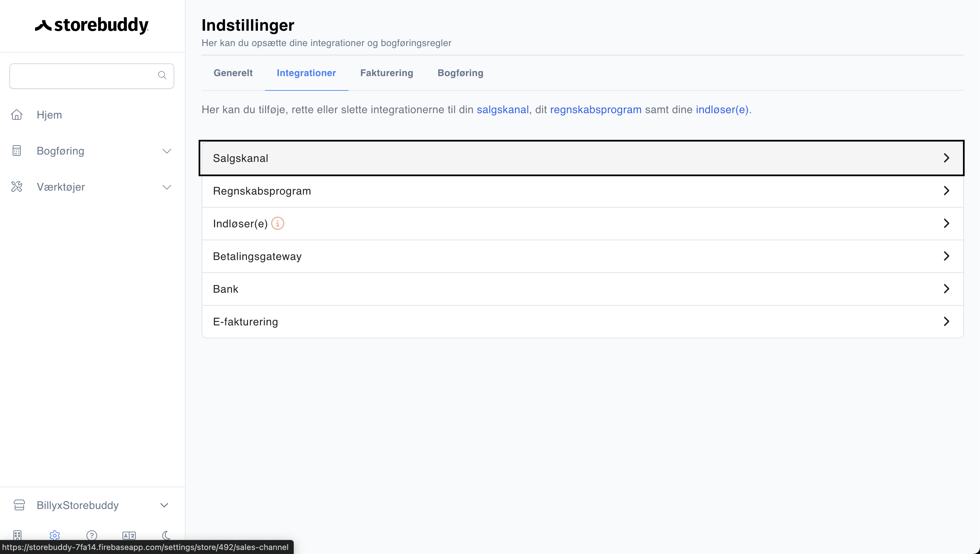Screen dimensions: 980x554
Task: Expand the Bogføring sidebar menu chevron
Action: [167, 151]
